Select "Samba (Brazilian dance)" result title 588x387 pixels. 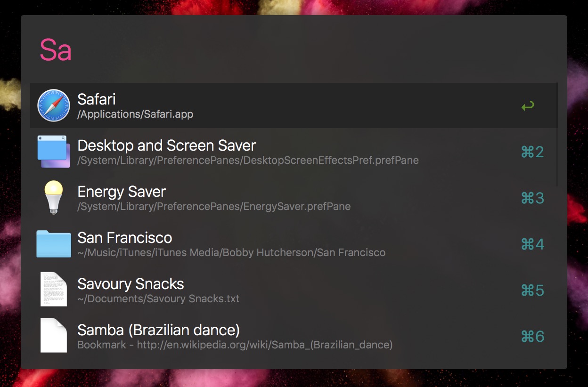[x=159, y=330]
